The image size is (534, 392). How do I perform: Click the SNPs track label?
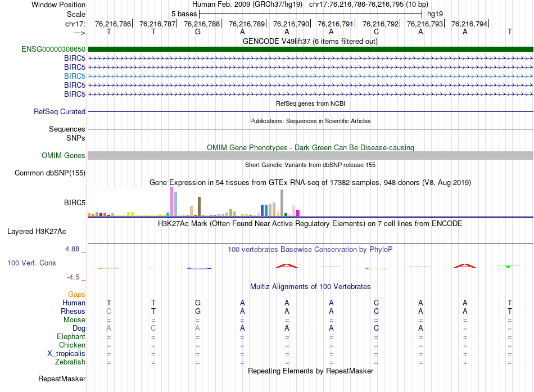click(76, 138)
